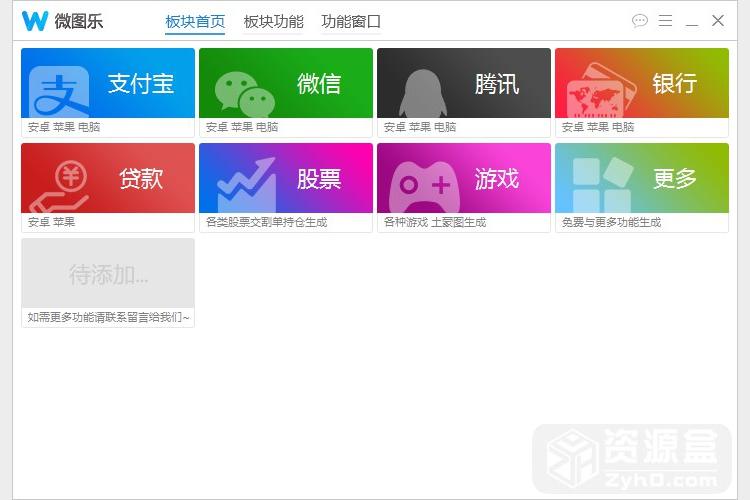Close the 微图乐 window
Image resolution: width=750 pixels, height=500 pixels.
click(x=718, y=21)
